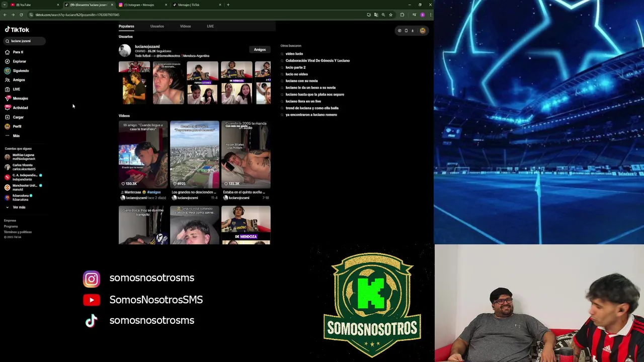Open the browser zoom magnifier icon

[383, 15]
